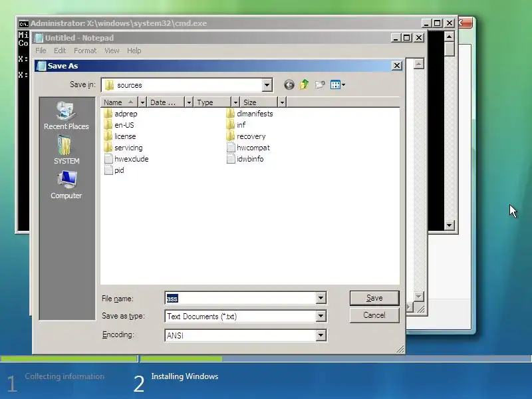This screenshot has width=532, height=399.
Task: Click the Save As dialog title icon
Action: pos(41,66)
